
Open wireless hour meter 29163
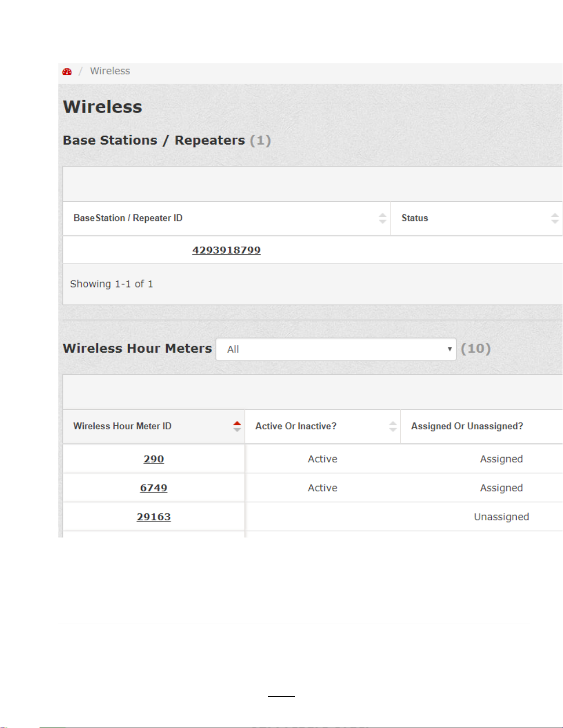coord(154,517)
